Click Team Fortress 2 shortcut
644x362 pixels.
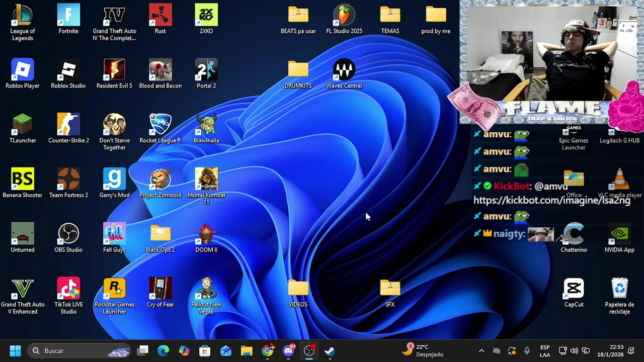click(68, 183)
